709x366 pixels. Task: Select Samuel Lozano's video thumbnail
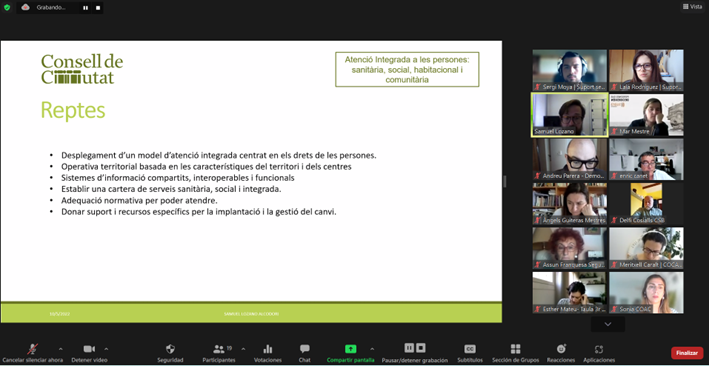570,115
